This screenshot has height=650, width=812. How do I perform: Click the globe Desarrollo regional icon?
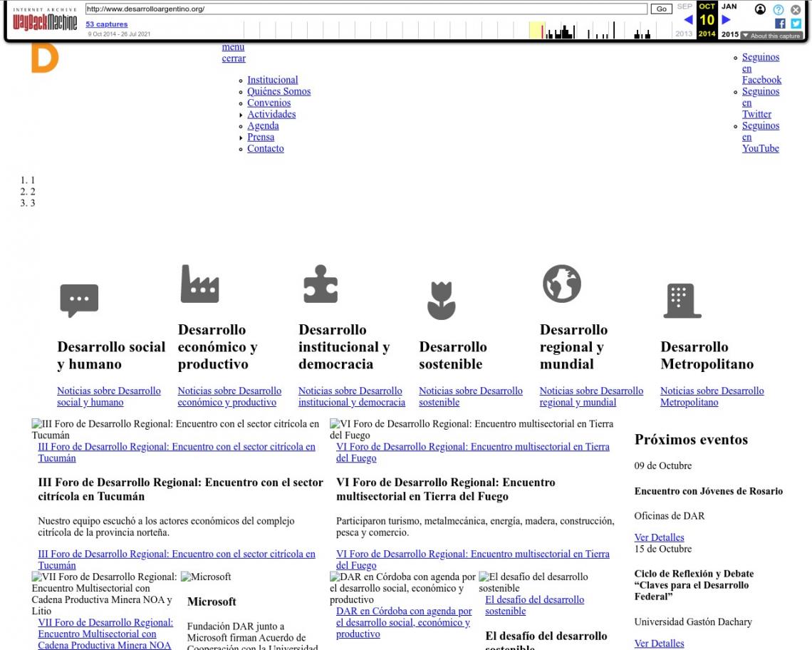tap(562, 284)
